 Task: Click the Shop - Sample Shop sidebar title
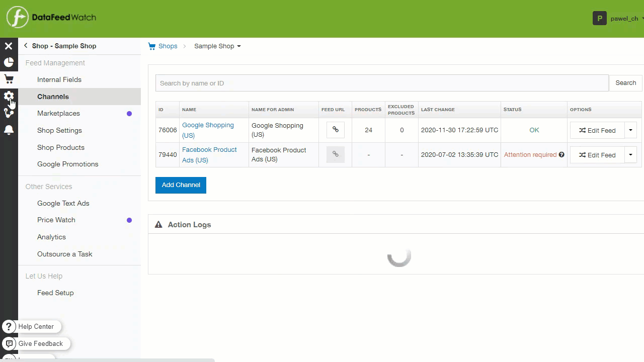point(64,46)
